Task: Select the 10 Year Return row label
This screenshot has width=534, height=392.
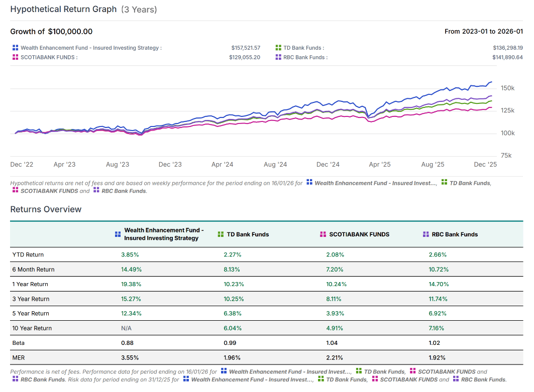Action: (x=32, y=328)
